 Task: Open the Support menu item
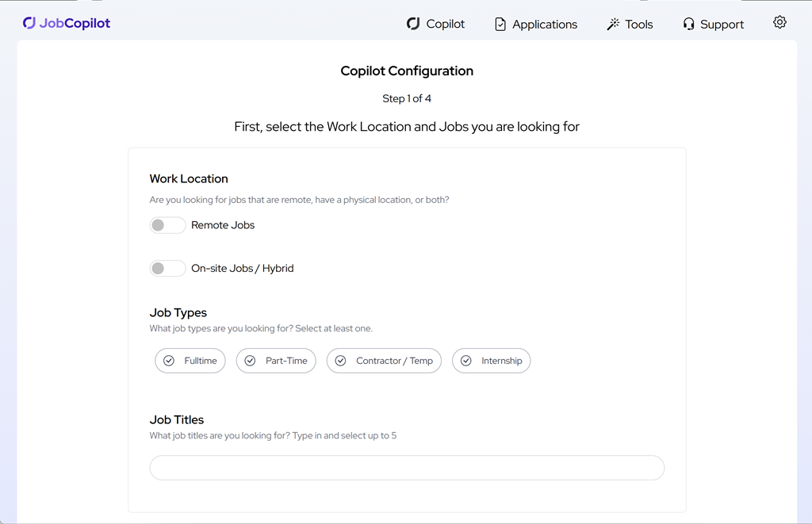(x=713, y=25)
